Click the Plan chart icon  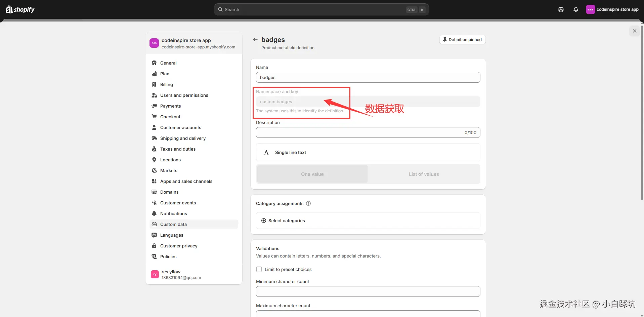pos(154,74)
